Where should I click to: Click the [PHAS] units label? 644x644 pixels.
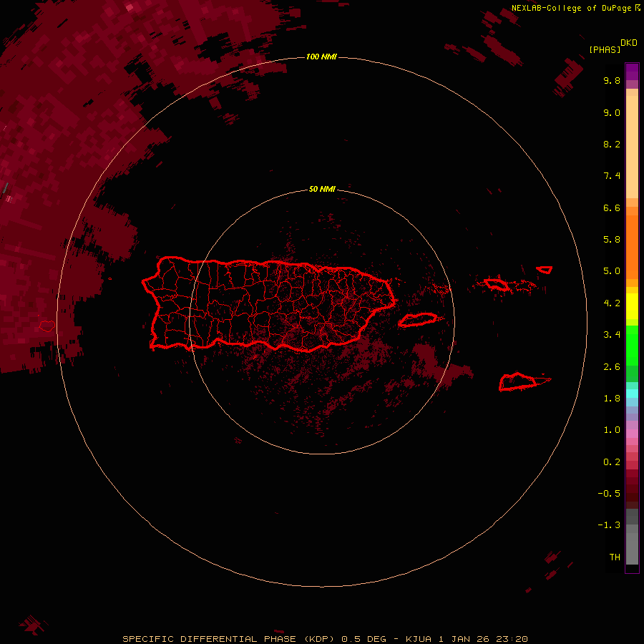point(605,49)
